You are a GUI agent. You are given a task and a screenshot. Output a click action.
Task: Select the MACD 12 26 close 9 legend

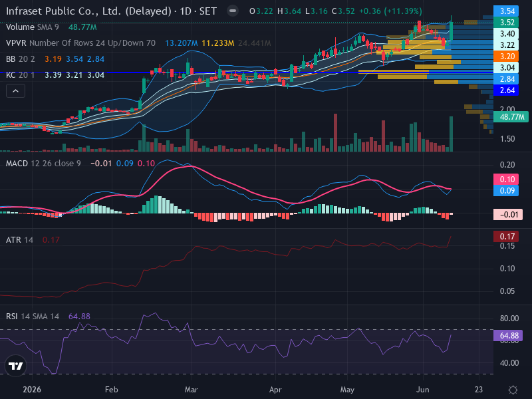tap(43, 163)
